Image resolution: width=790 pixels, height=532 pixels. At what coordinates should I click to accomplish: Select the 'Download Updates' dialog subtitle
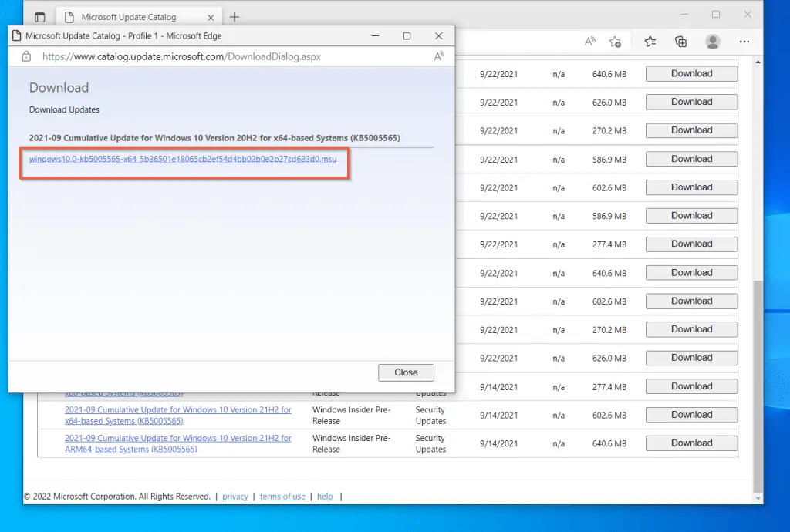click(64, 109)
